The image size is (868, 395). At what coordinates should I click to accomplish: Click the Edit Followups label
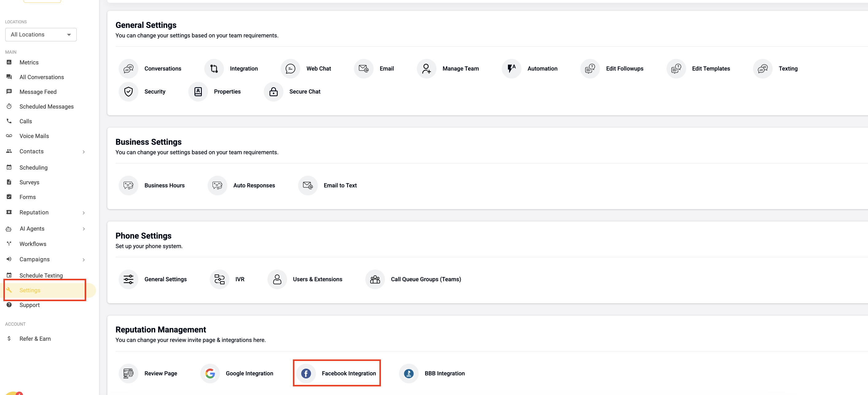click(x=624, y=69)
